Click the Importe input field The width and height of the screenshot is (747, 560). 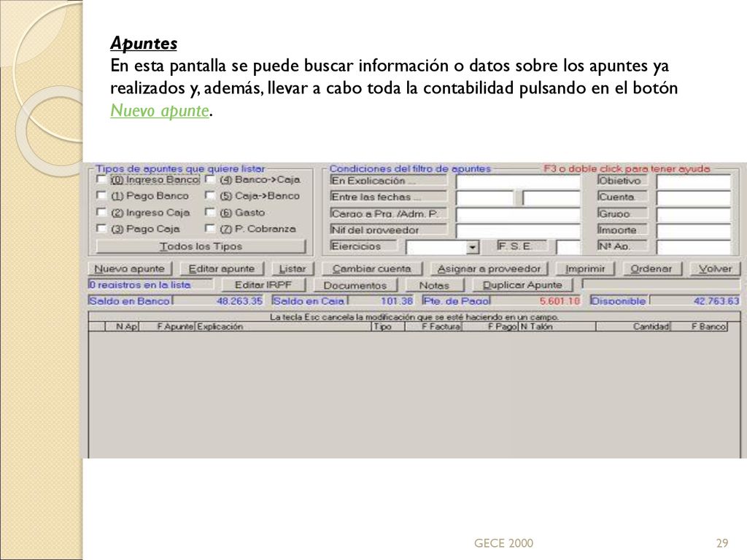(x=694, y=230)
